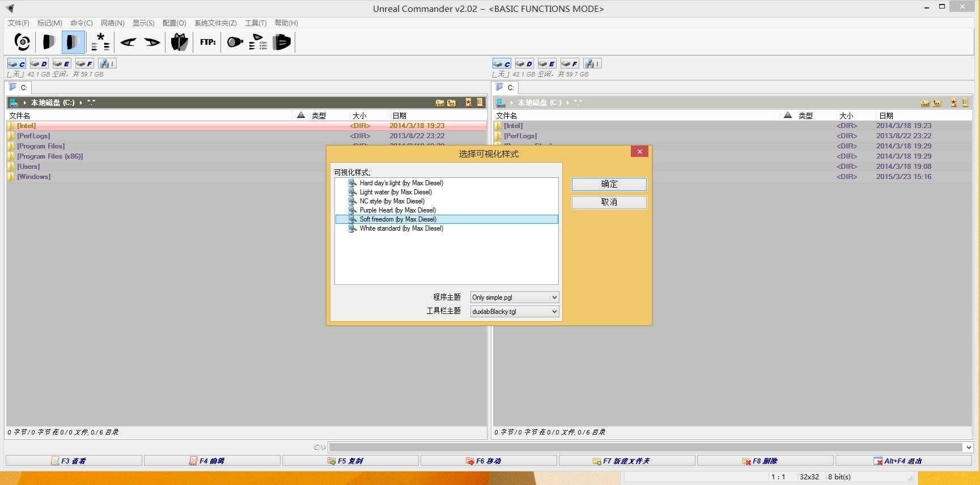Select the White standard style
980x485 pixels.
tap(447, 228)
